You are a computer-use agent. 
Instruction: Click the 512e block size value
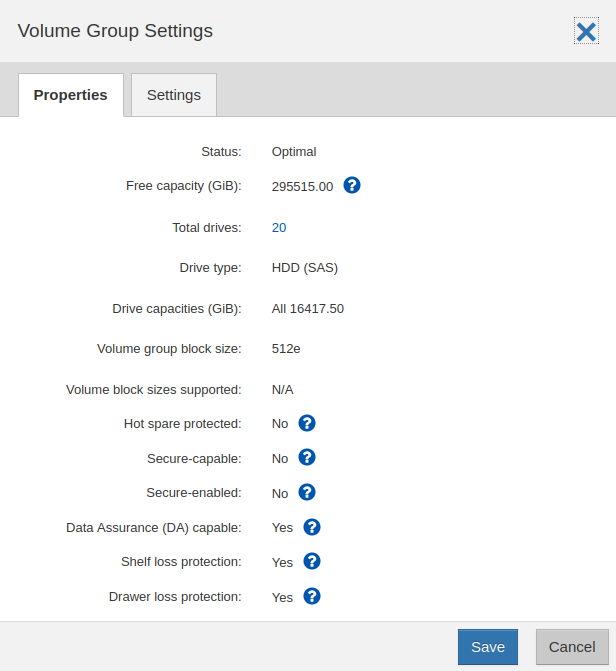point(286,349)
